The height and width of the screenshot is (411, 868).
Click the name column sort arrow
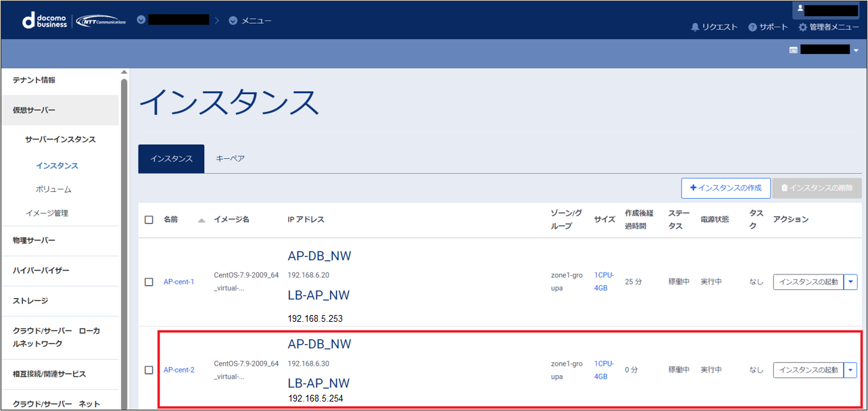[x=201, y=220]
